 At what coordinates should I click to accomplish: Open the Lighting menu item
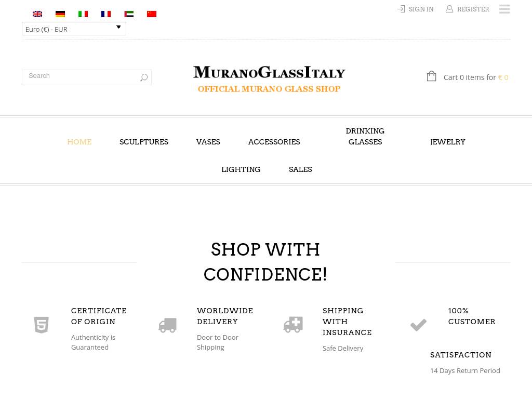click(x=241, y=169)
